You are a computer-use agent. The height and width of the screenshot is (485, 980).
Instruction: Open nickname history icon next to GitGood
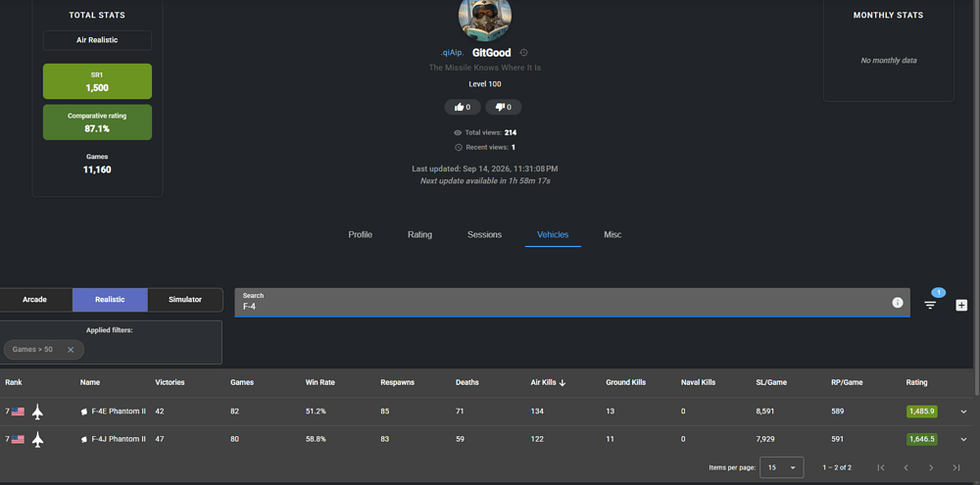point(523,53)
